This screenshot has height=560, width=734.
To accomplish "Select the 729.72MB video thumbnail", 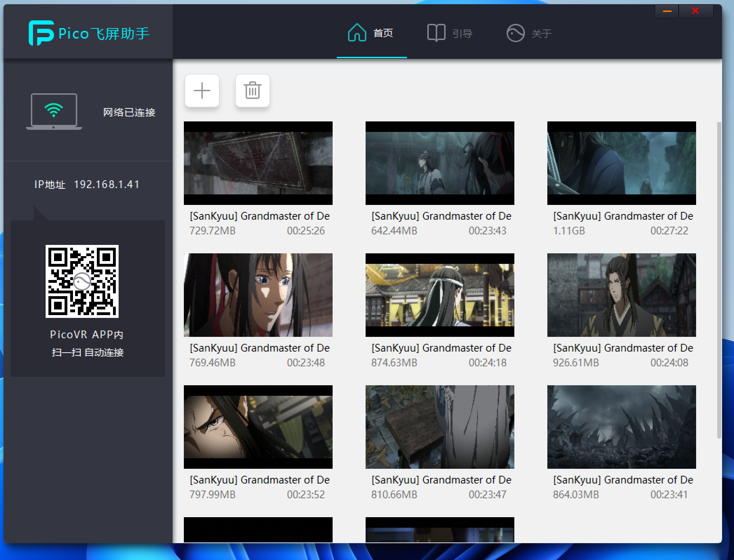I will [x=258, y=163].
